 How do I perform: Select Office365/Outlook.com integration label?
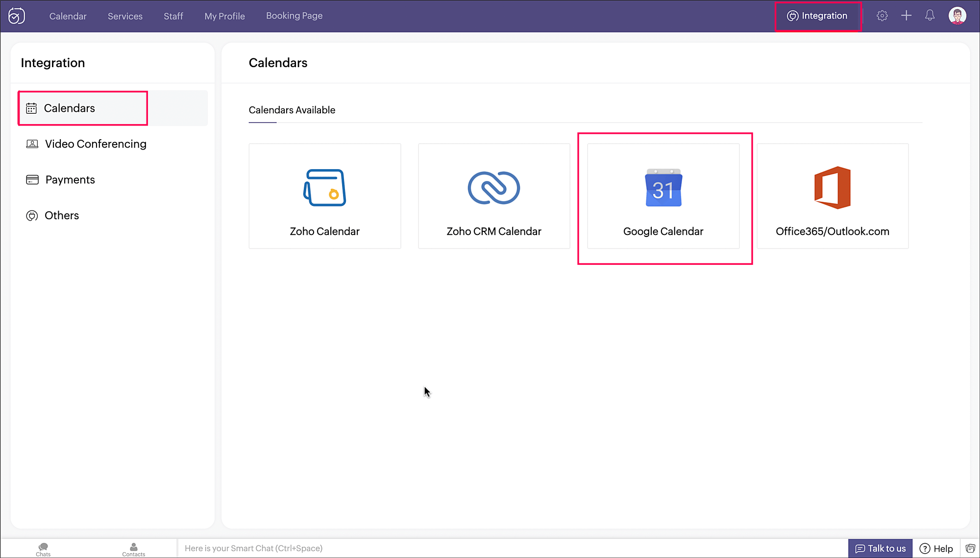[x=833, y=231]
